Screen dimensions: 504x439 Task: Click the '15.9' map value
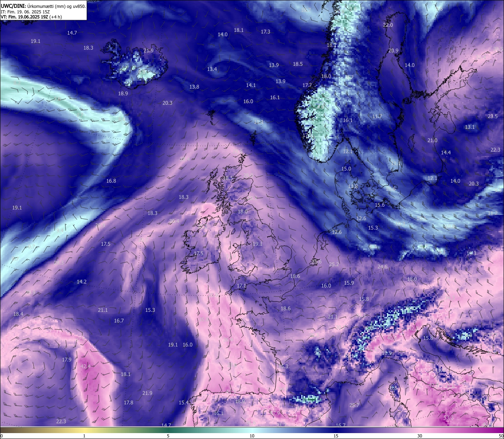point(349,283)
